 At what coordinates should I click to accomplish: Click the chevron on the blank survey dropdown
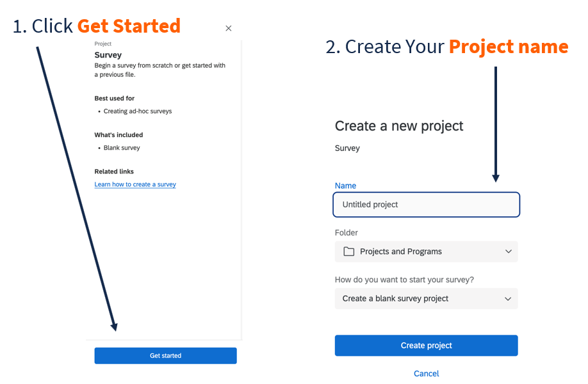pos(509,298)
